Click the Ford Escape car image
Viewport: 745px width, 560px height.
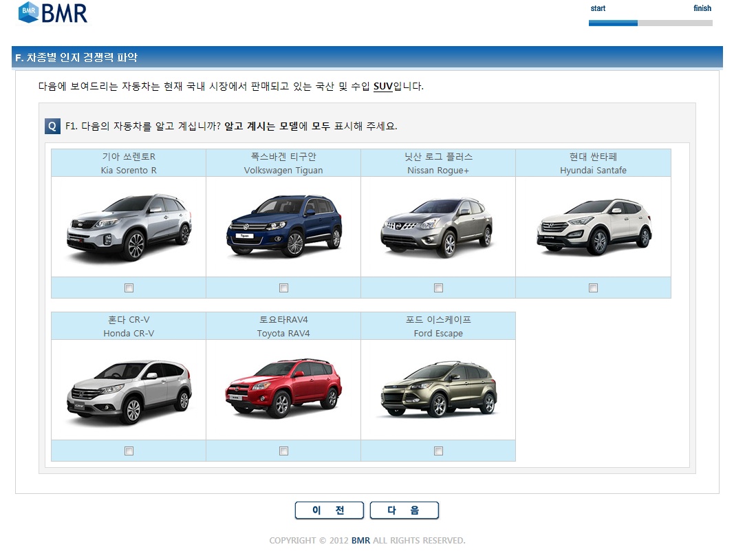438,390
